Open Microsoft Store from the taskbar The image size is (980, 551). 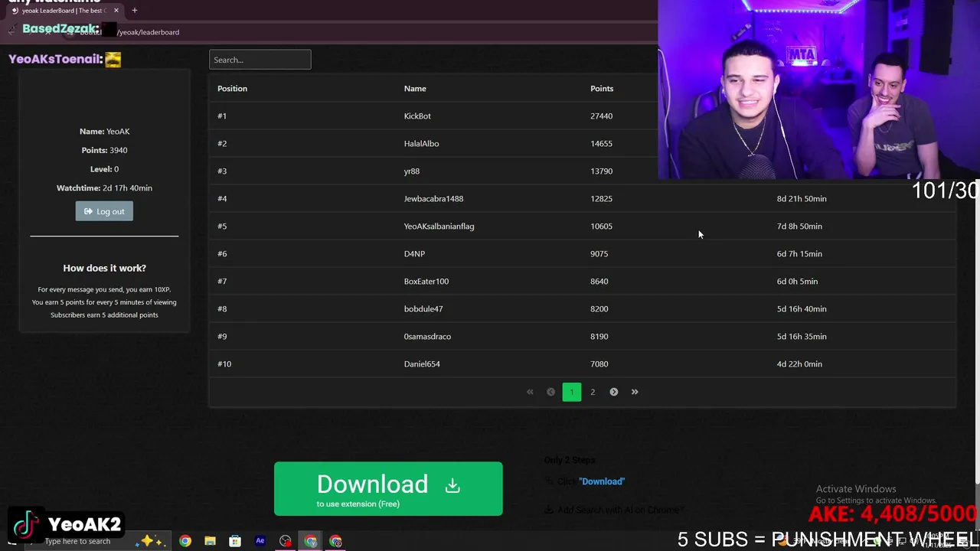[235, 541]
